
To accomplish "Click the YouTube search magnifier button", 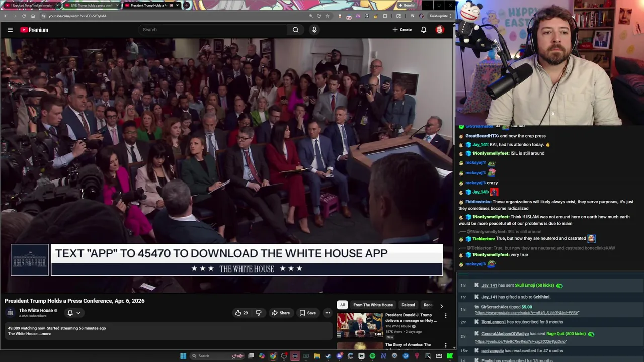I will point(295,30).
